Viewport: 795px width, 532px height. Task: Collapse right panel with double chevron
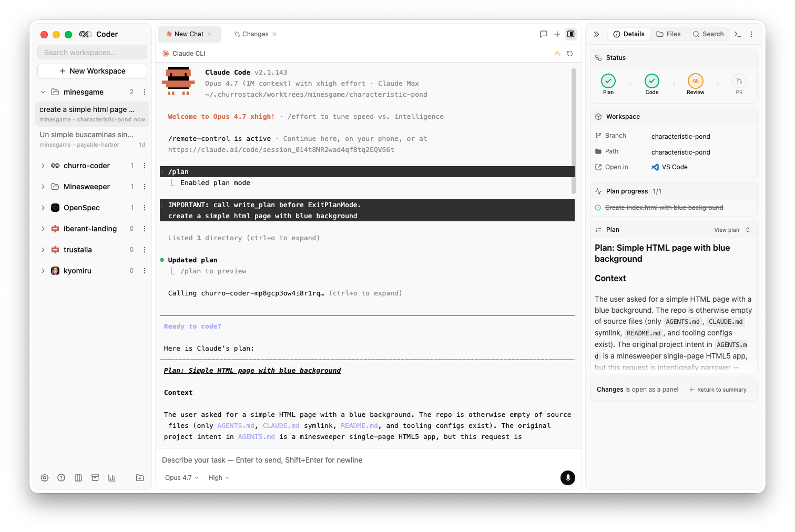596,34
